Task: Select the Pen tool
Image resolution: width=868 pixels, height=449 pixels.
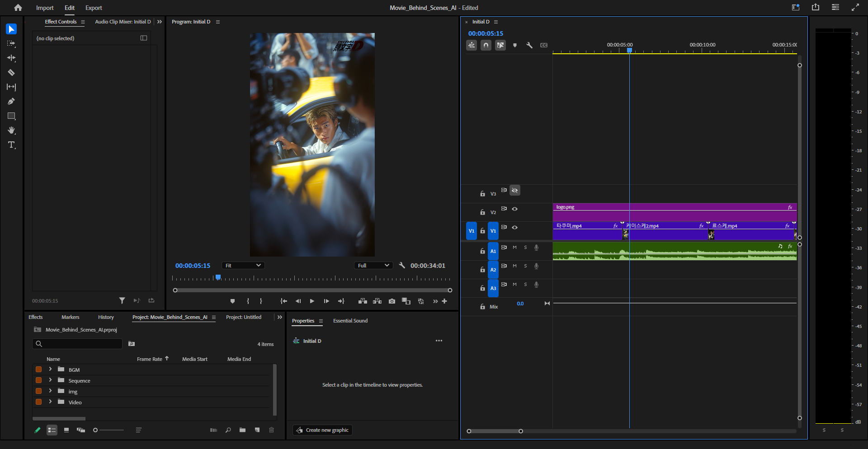Action: coord(11,102)
